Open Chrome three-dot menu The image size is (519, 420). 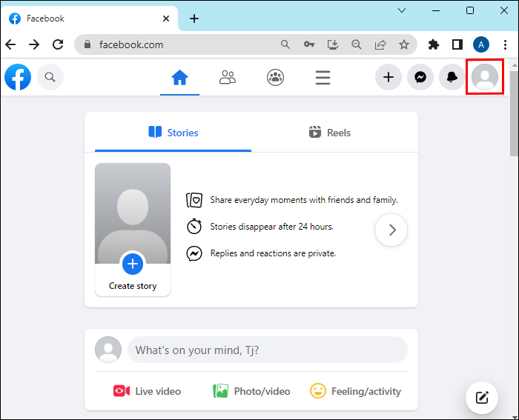point(505,44)
